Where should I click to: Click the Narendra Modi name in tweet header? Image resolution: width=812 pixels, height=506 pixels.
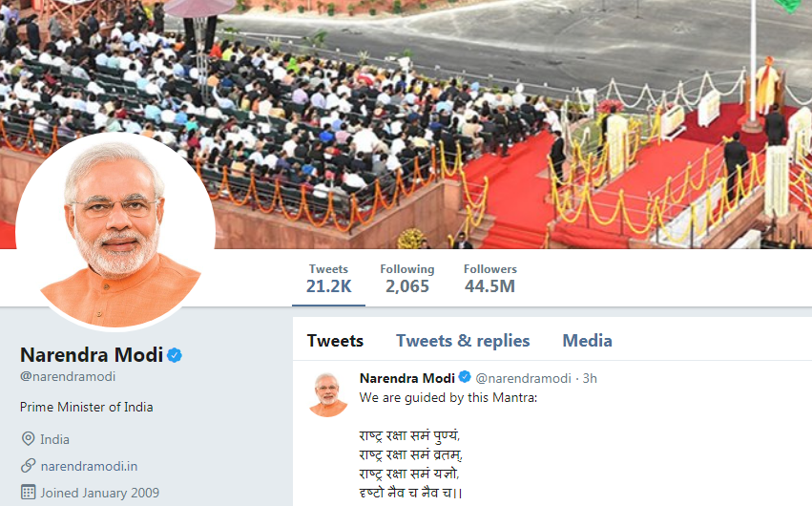[x=407, y=378]
